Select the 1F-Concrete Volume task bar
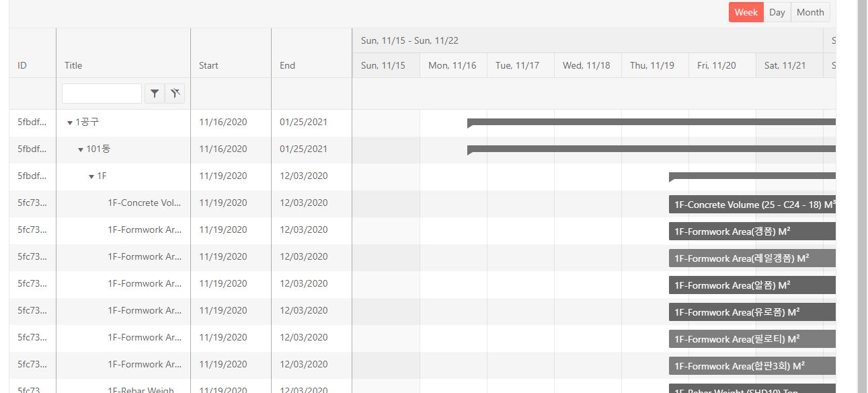 [752, 204]
